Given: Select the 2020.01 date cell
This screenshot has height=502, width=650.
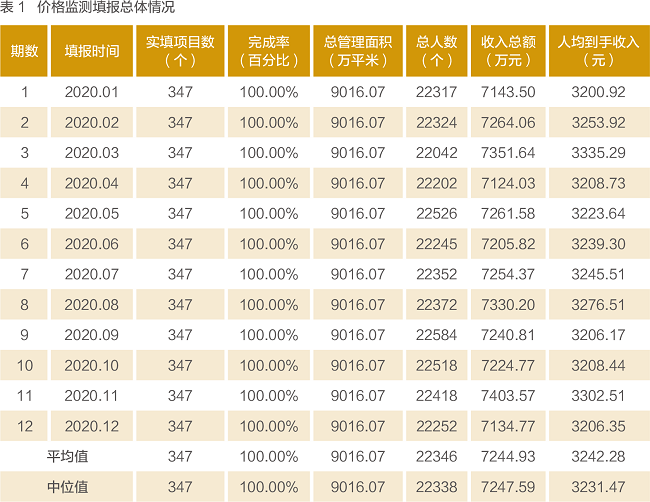Looking at the screenshot, I should [x=91, y=93].
